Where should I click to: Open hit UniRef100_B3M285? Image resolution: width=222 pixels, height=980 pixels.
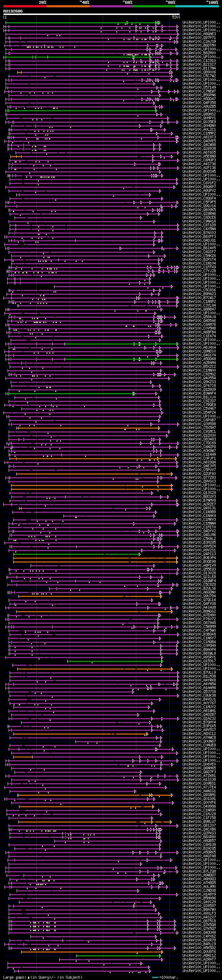coord(199,543)
